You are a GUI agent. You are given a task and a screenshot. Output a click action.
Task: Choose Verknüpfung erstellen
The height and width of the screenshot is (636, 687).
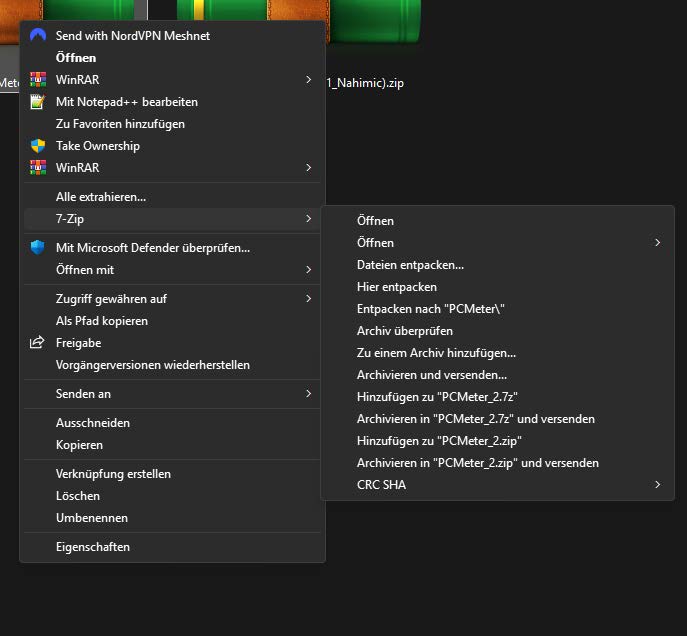[x=173, y=473]
